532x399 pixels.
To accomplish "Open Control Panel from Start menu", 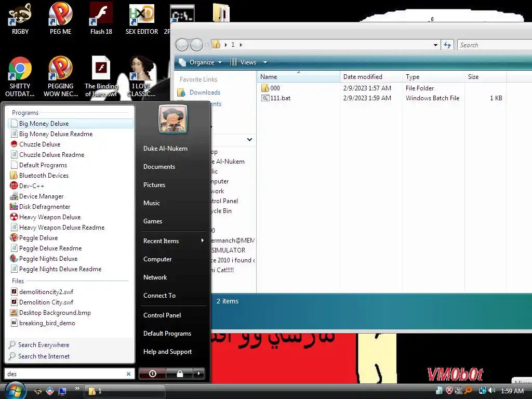I will pyautogui.click(x=162, y=315).
